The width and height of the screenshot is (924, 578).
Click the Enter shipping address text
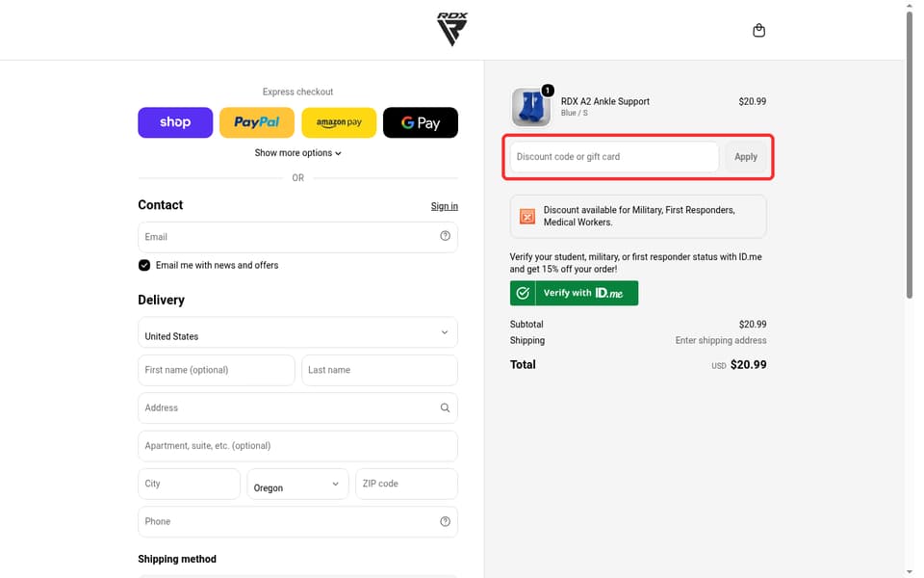click(721, 340)
